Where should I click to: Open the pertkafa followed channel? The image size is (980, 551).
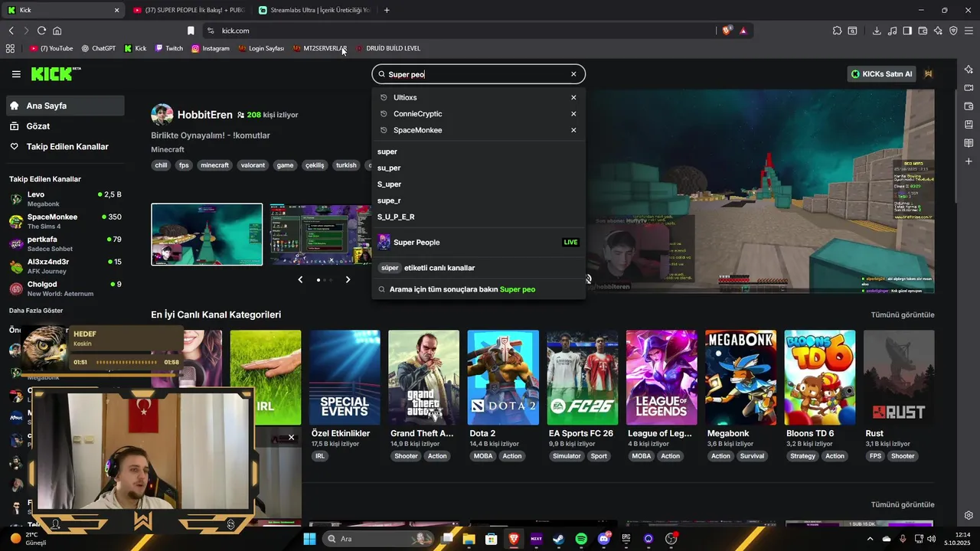click(x=65, y=243)
